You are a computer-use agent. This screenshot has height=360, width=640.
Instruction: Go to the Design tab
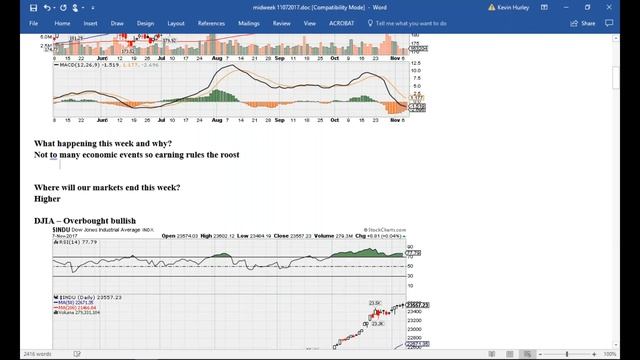pyautogui.click(x=145, y=23)
